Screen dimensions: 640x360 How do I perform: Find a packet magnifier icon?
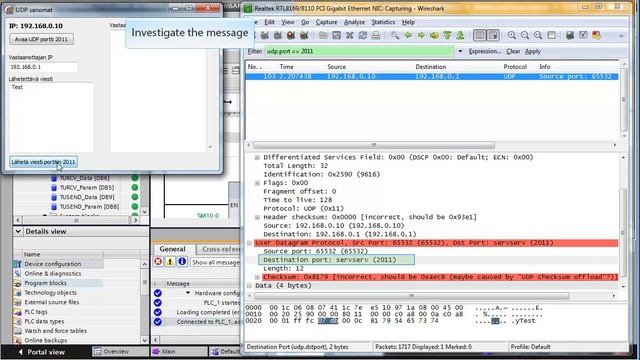395,36
